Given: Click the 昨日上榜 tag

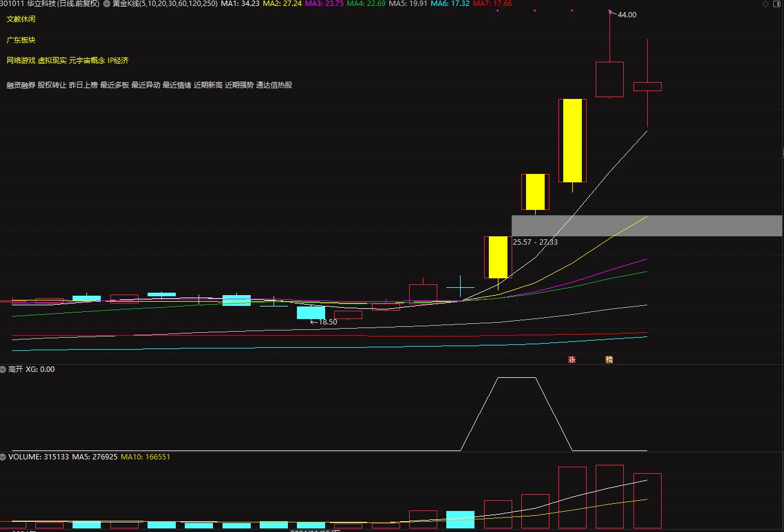Looking at the screenshot, I should [83, 85].
